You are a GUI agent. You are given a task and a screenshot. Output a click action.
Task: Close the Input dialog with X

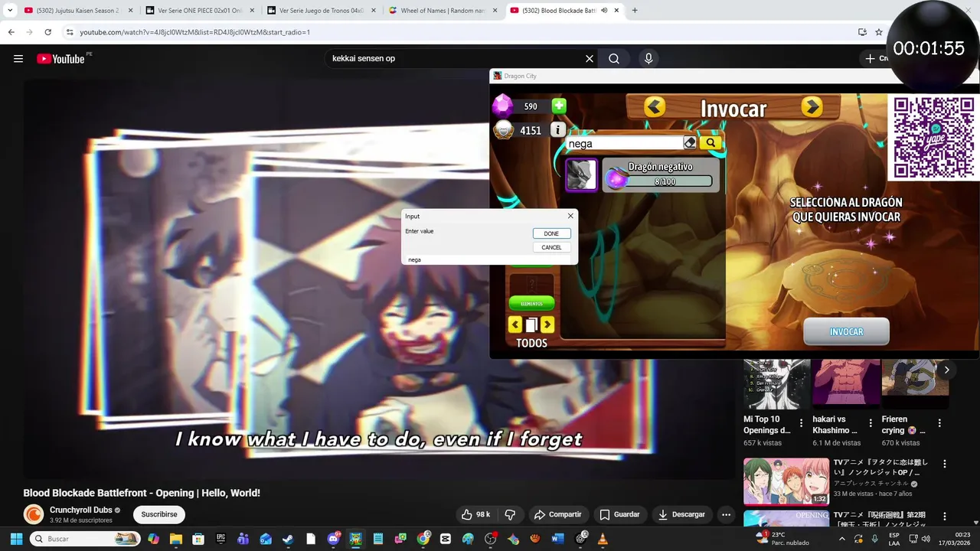(x=570, y=216)
